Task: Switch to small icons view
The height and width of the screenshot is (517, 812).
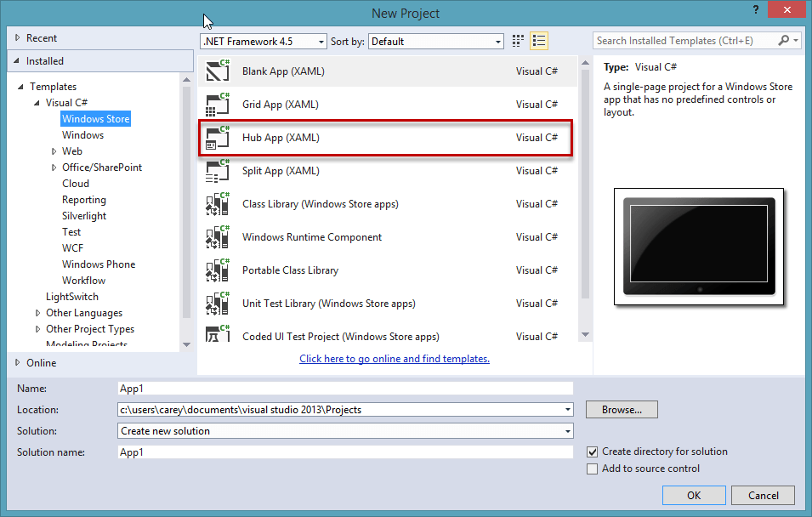Action: [518, 41]
